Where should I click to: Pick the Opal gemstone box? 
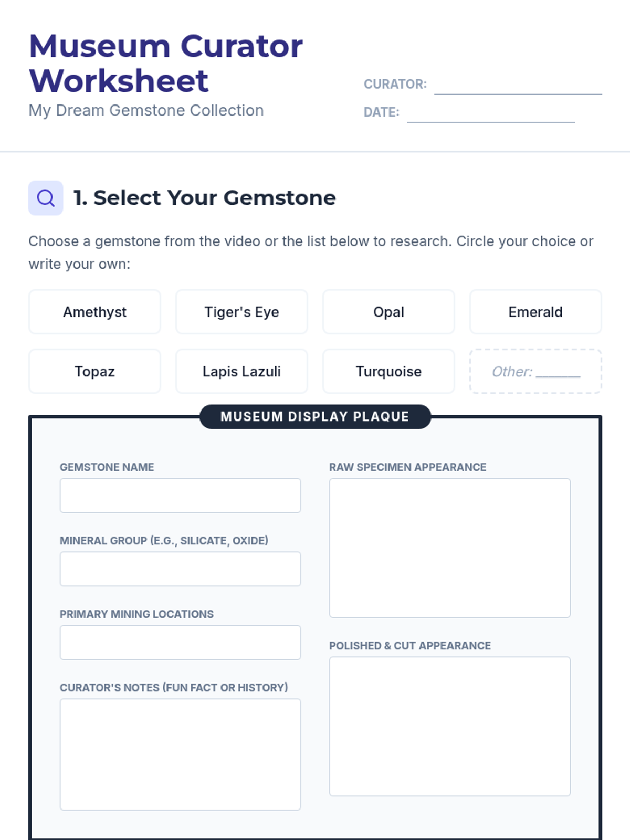[x=388, y=312]
